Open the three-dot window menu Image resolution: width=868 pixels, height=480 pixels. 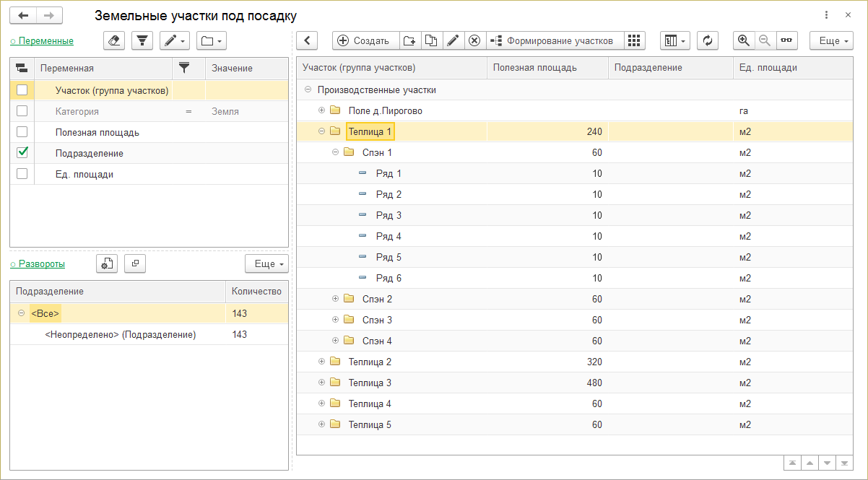826,15
